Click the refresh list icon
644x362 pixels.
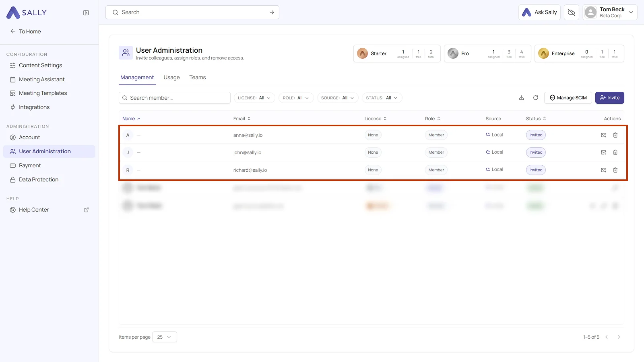[x=536, y=98]
